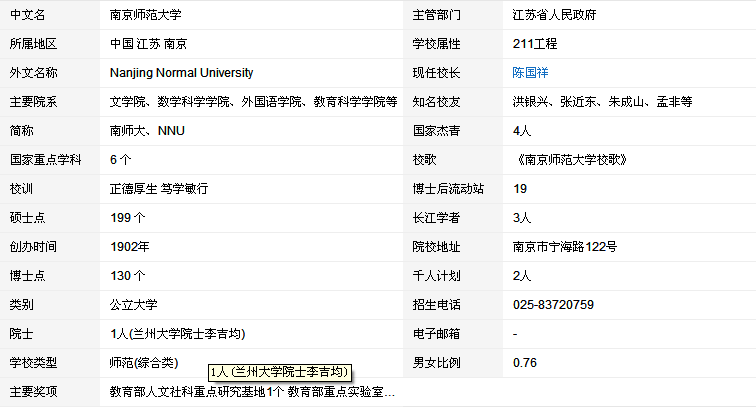Click the 南师大、NNU abbreviation value
The image size is (756, 407).
[x=147, y=131]
